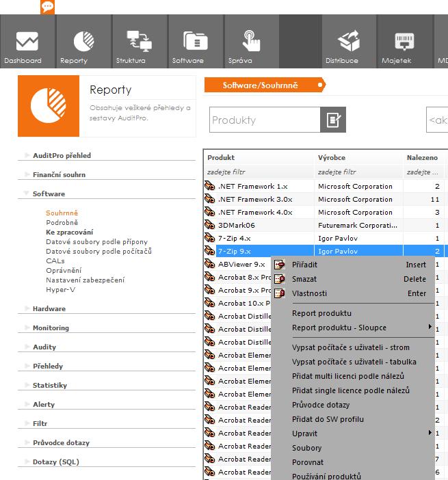Click product icon for Acrobat 10.x row
This screenshot has height=480, width=448.
pos(210,303)
